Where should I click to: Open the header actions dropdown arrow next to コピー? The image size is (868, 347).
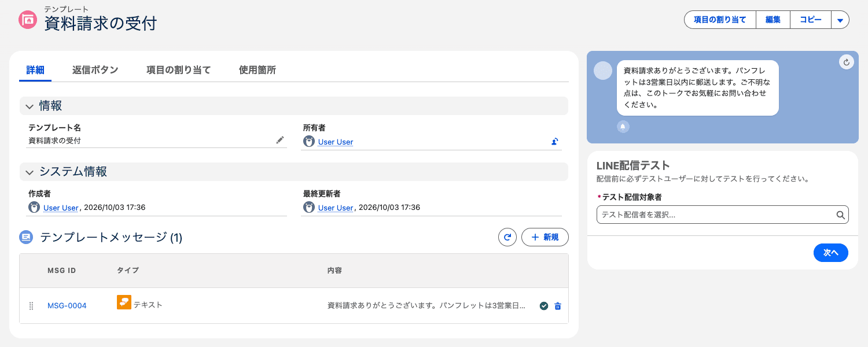coord(840,20)
